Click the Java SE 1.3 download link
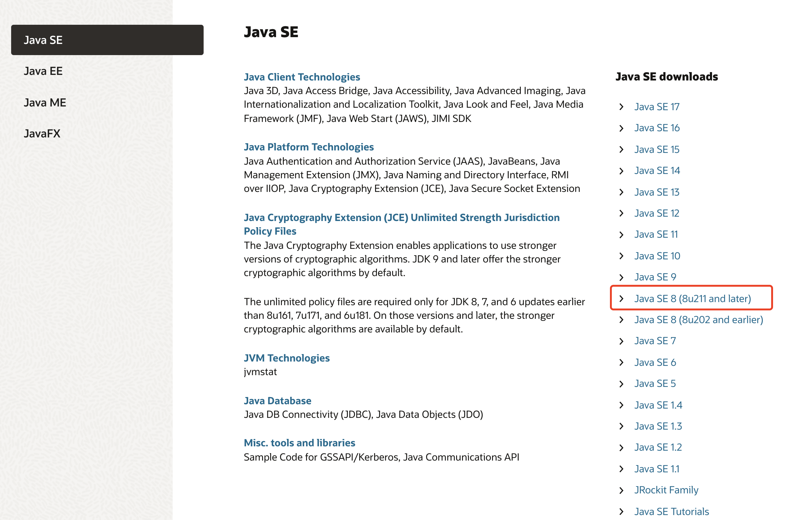Viewport: 812px width, 520px height. click(658, 426)
